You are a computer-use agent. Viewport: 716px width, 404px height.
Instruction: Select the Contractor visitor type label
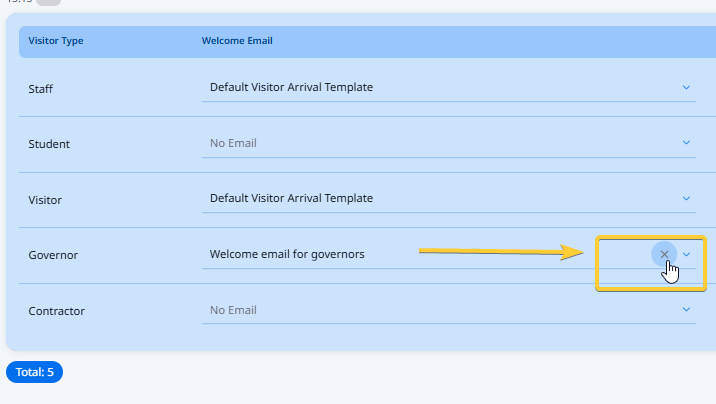coord(56,311)
